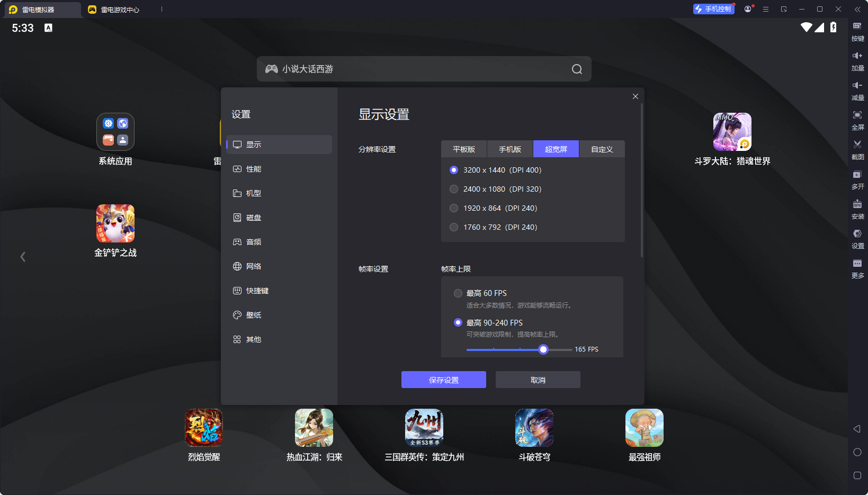Open 其他 settings section
Image resolution: width=868 pixels, height=495 pixels.
tap(279, 339)
